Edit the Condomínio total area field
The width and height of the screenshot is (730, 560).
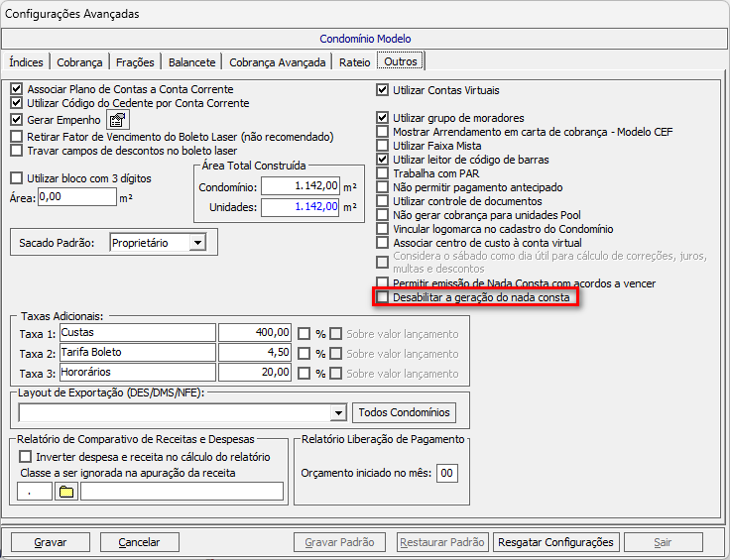(301, 186)
